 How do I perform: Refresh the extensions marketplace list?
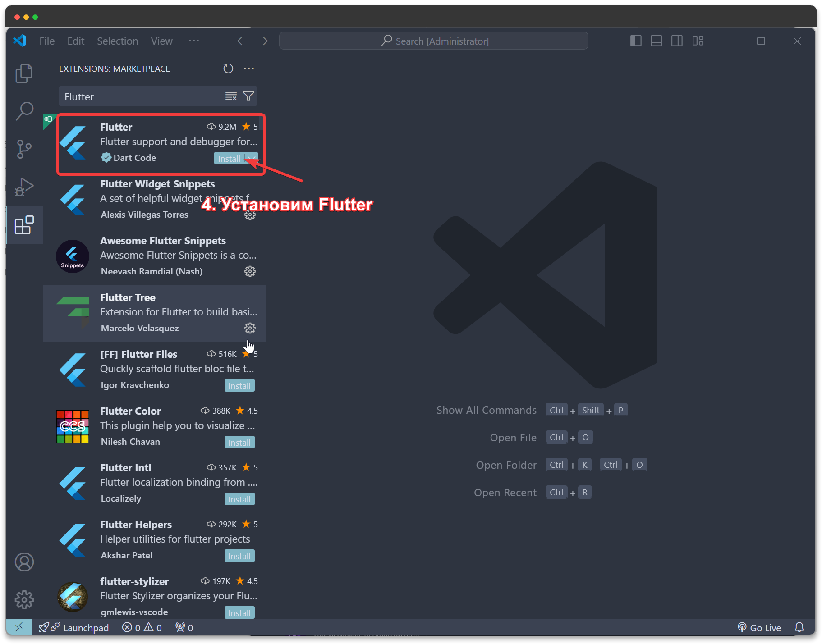pyautogui.click(x=228, y=69)
